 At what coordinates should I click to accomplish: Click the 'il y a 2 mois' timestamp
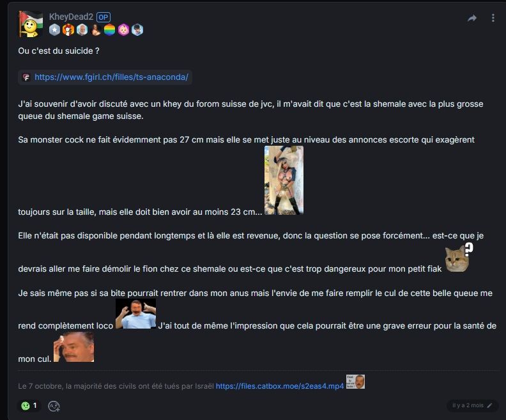tap(468, 405)
